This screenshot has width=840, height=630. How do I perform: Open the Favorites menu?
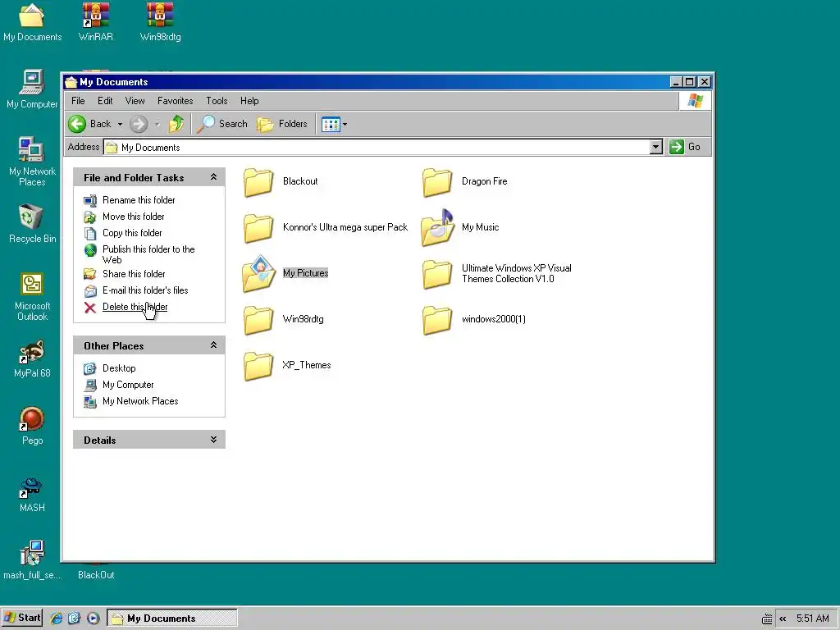tap(176, 101)
